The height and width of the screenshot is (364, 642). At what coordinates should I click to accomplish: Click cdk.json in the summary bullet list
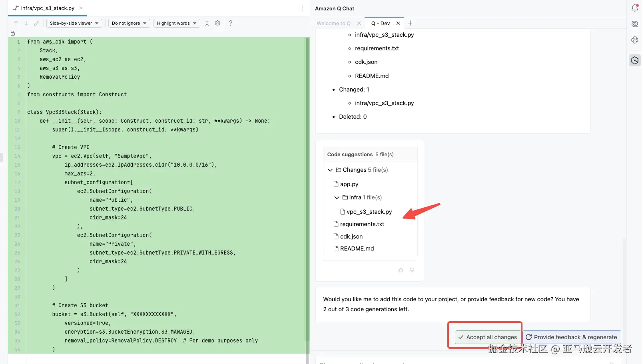point(366,62)
